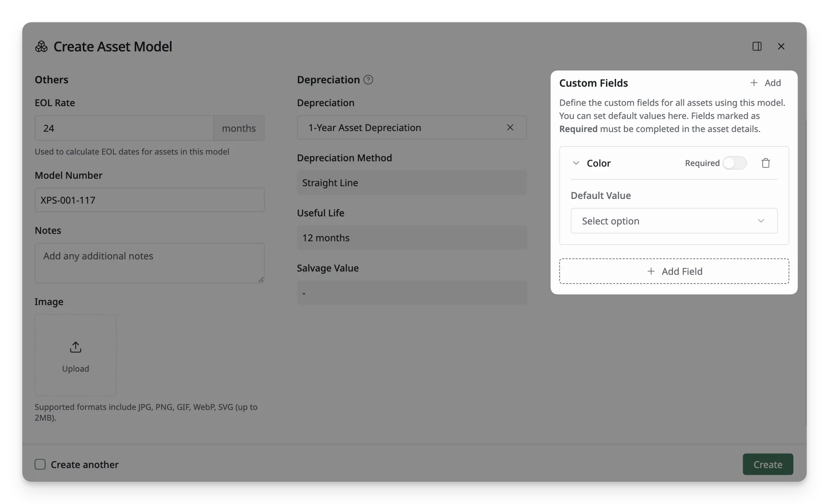
Task: Toggle the side panel layout icon
Action: pyautogui.click(x=757, y=46)
